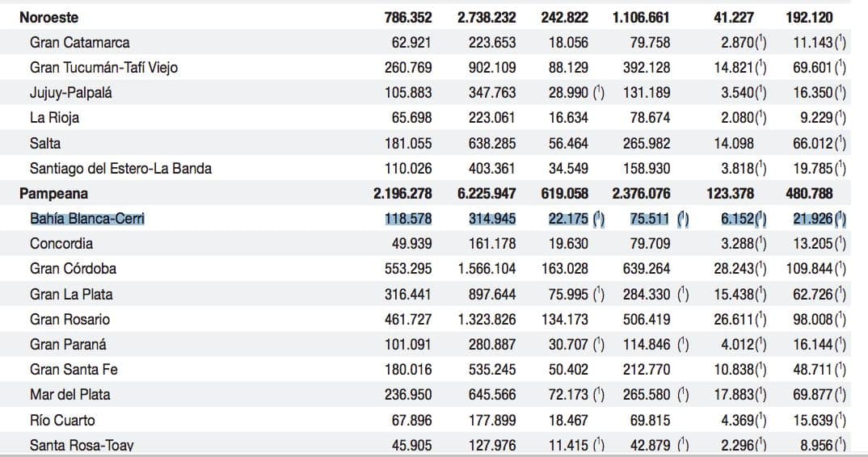Click the Santa Rosa-Toay row label
Image resolution: width=868 pixels, height=457 pixels.
tap(82, 445)
